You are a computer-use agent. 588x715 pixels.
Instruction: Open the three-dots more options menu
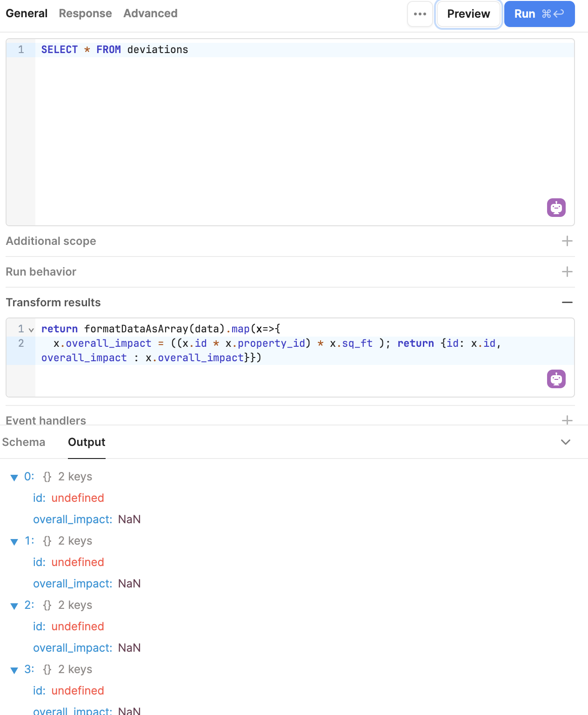click(x=420, y=14)
